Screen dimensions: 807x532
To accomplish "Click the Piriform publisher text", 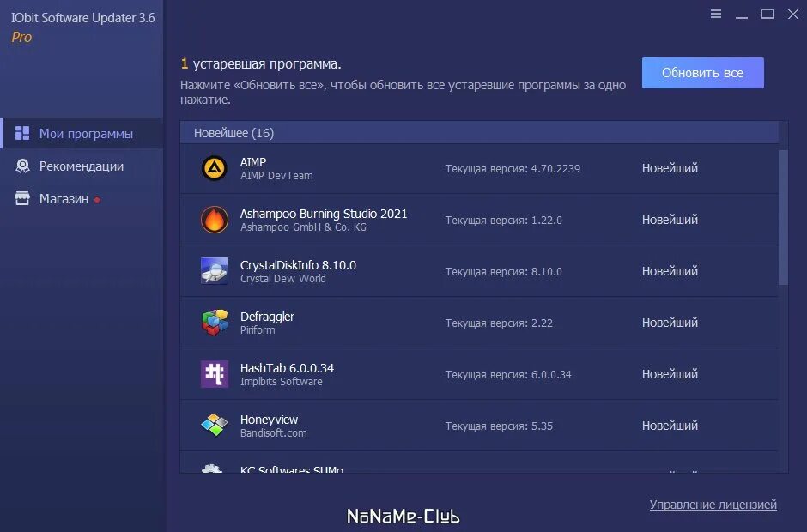I will 258,329.
